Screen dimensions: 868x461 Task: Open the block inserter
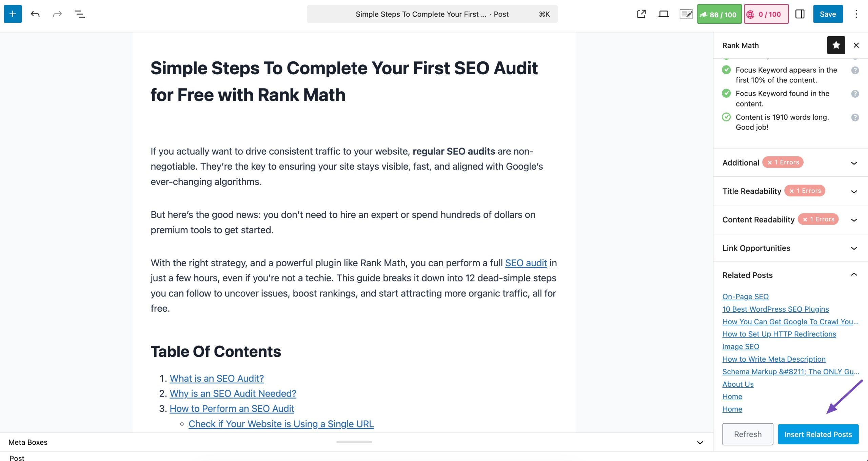13,14
